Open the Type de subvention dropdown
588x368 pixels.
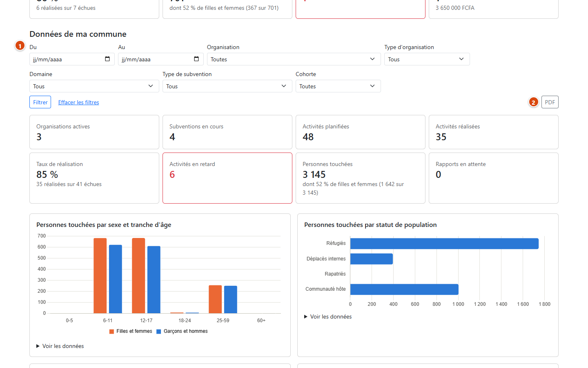(227, 86)
